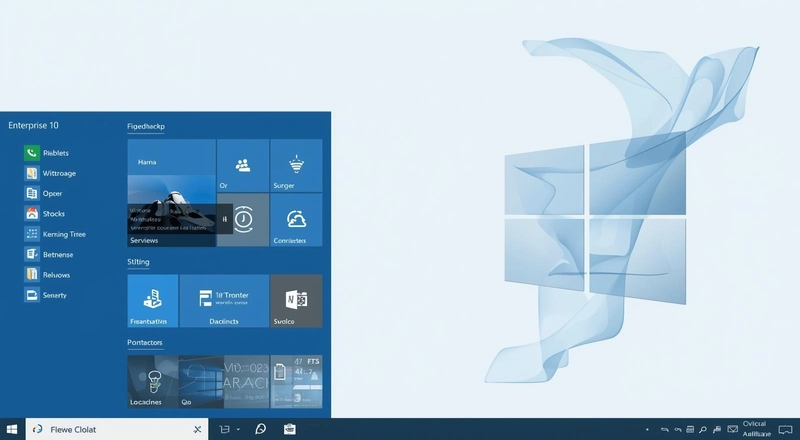The width and height of the screenshot is (800, 440).
Task: Open Task View on the taskbar
Action: [224, 429]
